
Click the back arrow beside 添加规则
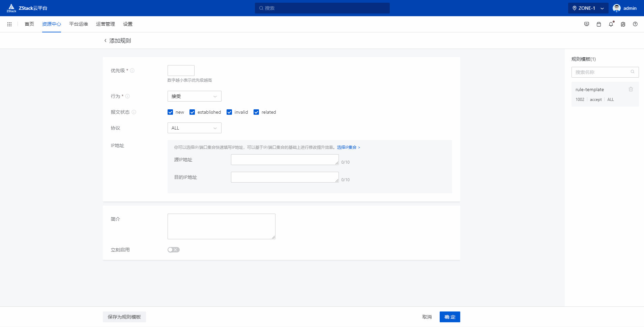click(105, 41)
